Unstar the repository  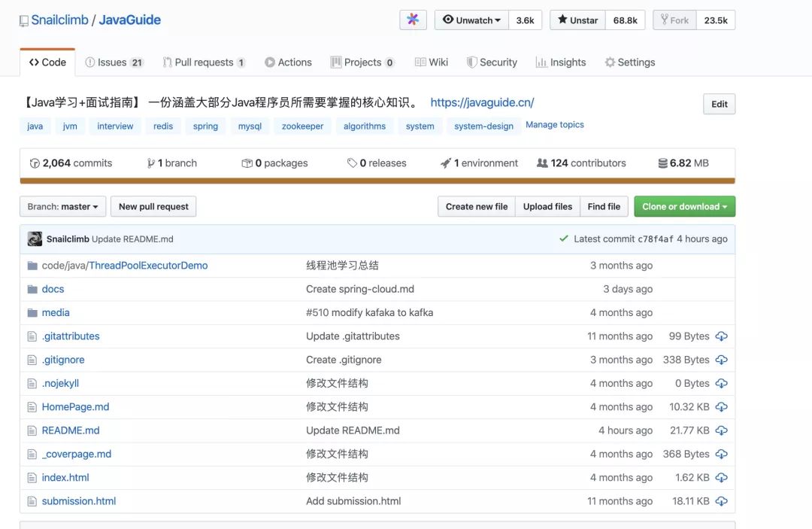[577, 20]
